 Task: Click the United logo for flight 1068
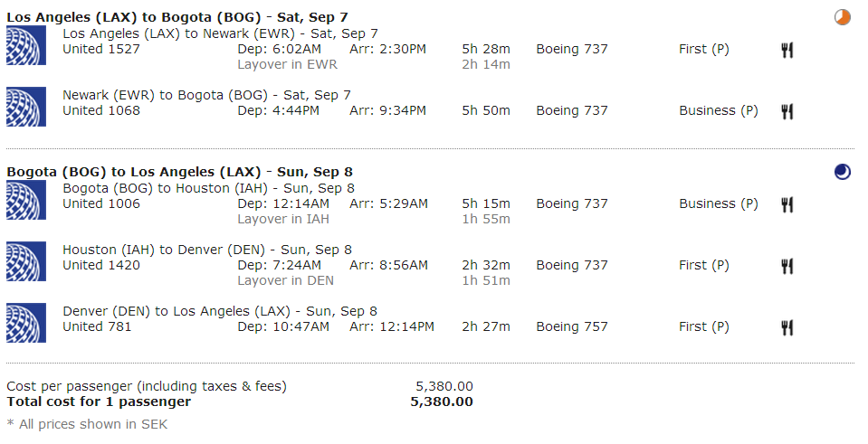[25, 107]
